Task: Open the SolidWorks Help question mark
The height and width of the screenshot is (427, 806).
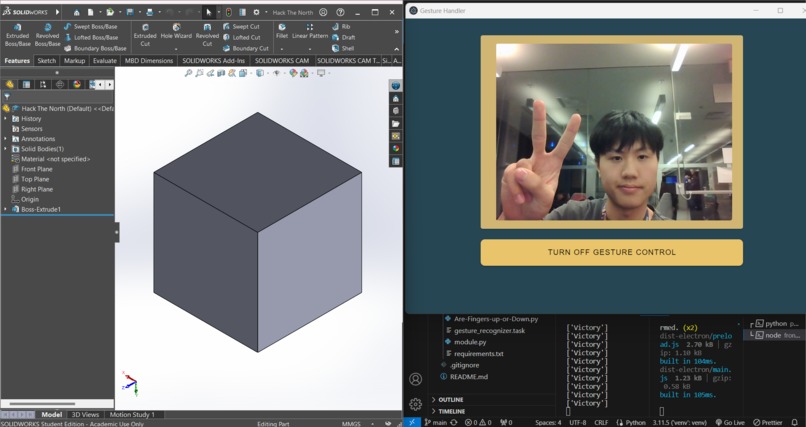Action: 340,12
